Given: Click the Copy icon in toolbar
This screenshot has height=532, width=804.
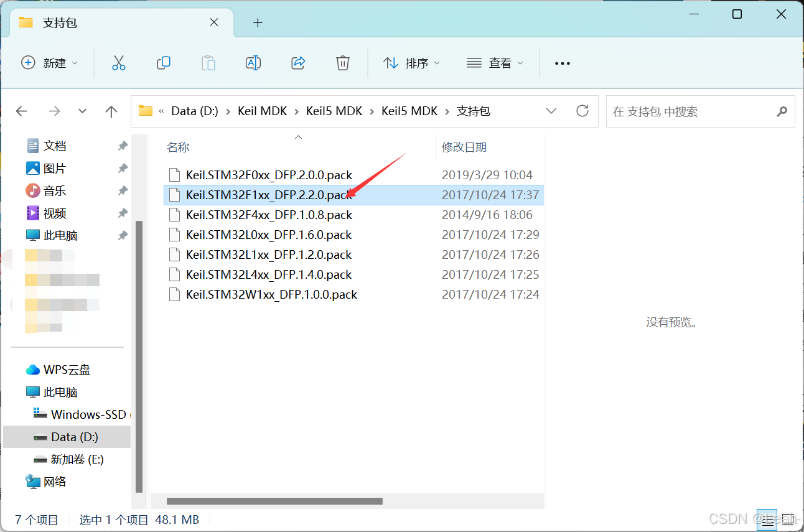Looking at the screenshot, I should (x=164, y=63).
